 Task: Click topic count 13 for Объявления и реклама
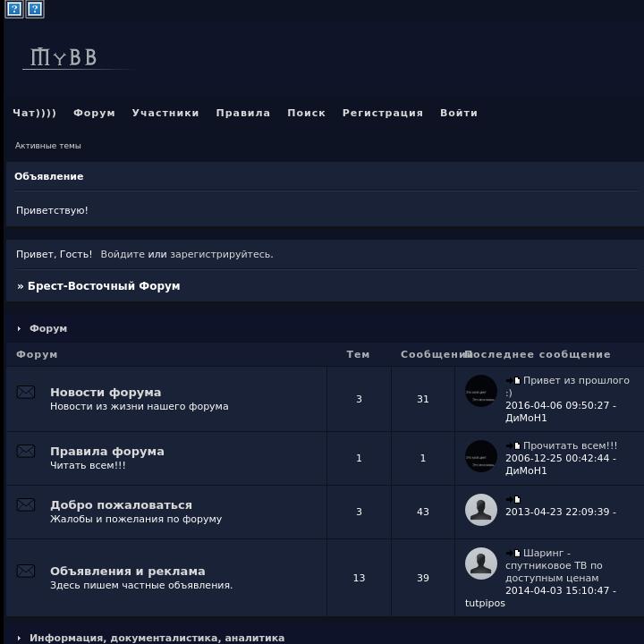tap(359, 578)
